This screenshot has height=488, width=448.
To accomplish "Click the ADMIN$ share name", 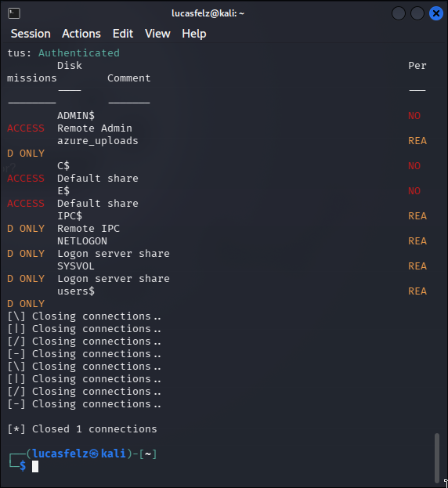I will (x=76, y=116).
